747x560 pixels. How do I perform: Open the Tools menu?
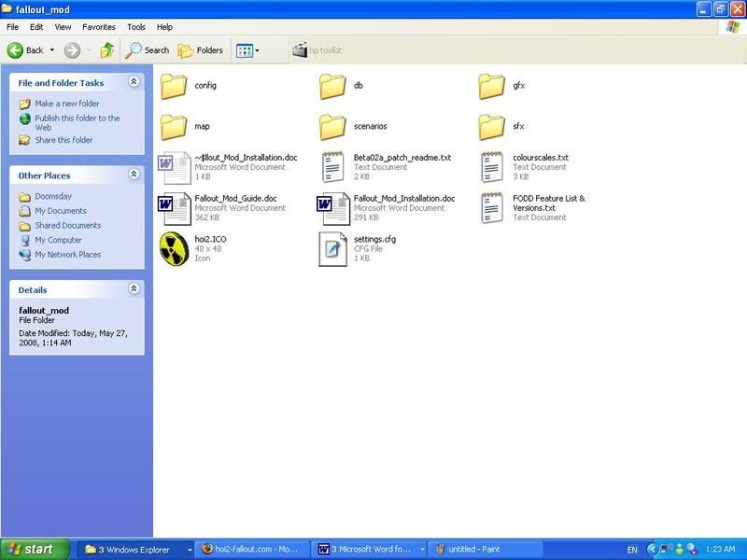pos(136,27)
